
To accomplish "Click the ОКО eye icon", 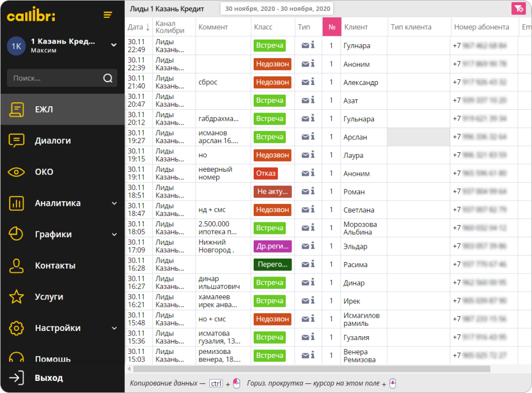I will (x=17, y=172).
